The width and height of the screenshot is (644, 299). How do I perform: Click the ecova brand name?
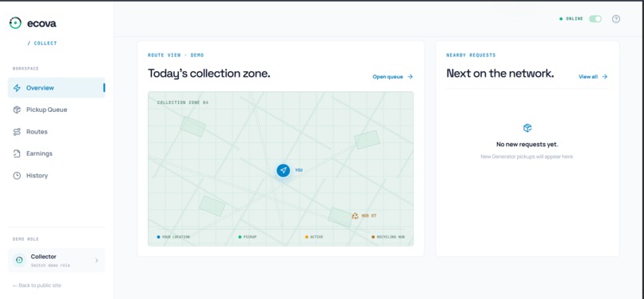pyautogui.click(x=42, y=24)
